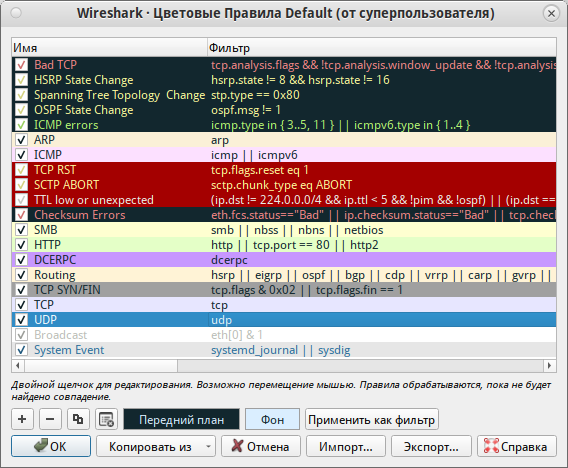Select the "Checksum Errors" rule name
This screenshot has height=468, width=568.
click(x=80, y=215)
